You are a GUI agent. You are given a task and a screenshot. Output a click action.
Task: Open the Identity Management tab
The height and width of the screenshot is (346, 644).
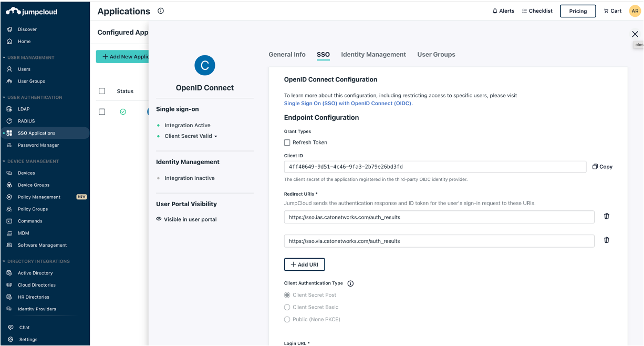pyautogui.click(x=373, y=54)
